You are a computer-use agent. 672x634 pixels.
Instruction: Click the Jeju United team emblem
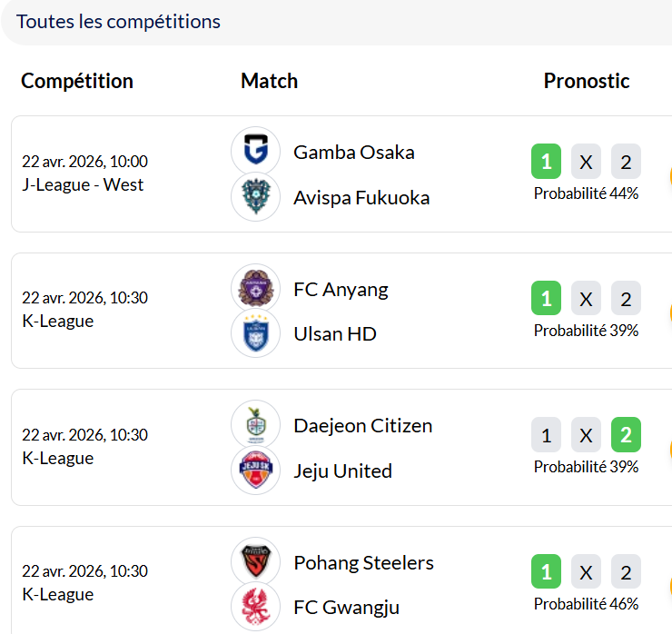coord(255,471)
